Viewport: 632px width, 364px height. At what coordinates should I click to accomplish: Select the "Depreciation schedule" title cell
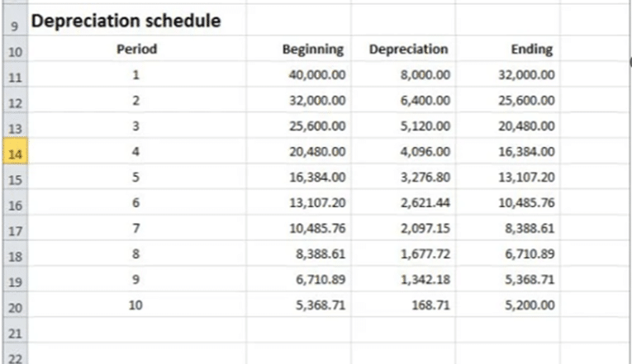click(x=126, y=21)
